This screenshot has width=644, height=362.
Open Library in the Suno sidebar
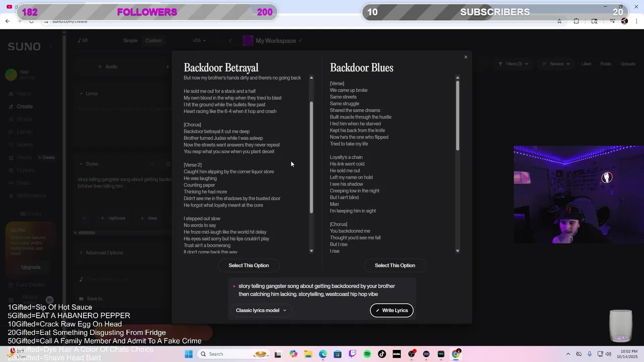[x=21, y=132]
